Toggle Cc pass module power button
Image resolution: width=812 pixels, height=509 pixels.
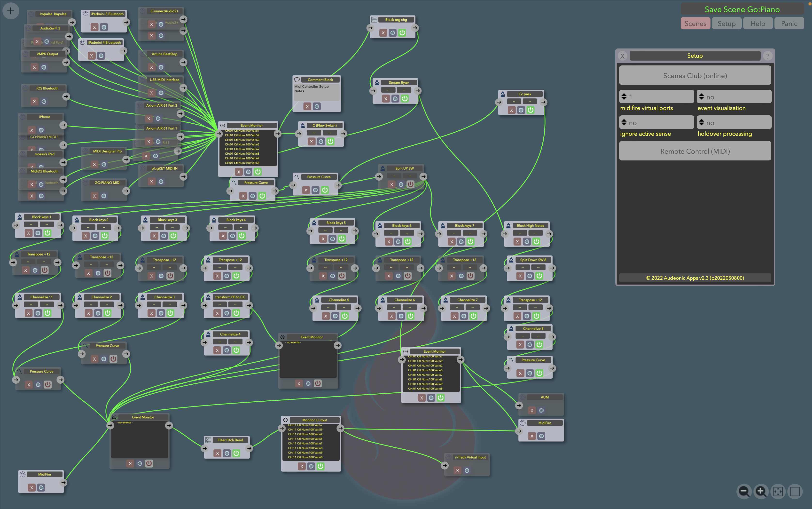(531, 110)
